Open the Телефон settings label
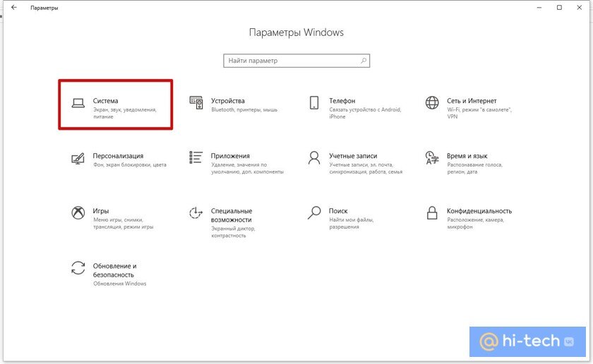 342,101
